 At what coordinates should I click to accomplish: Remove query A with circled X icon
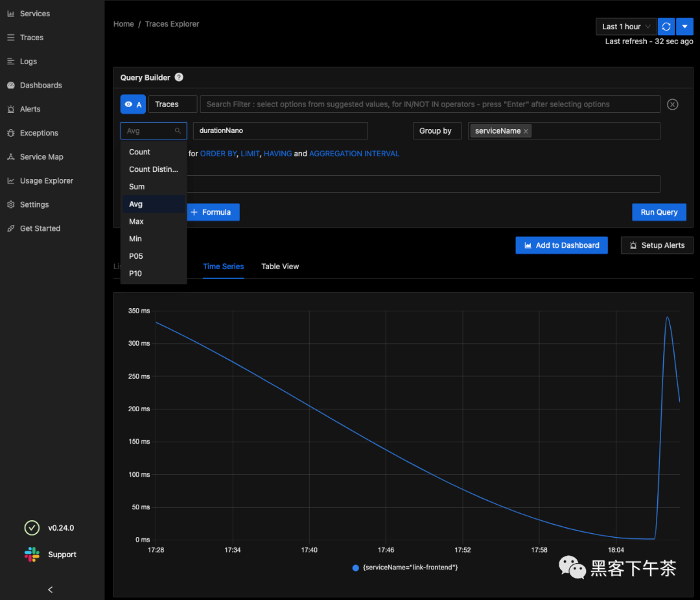pos(673,104)
